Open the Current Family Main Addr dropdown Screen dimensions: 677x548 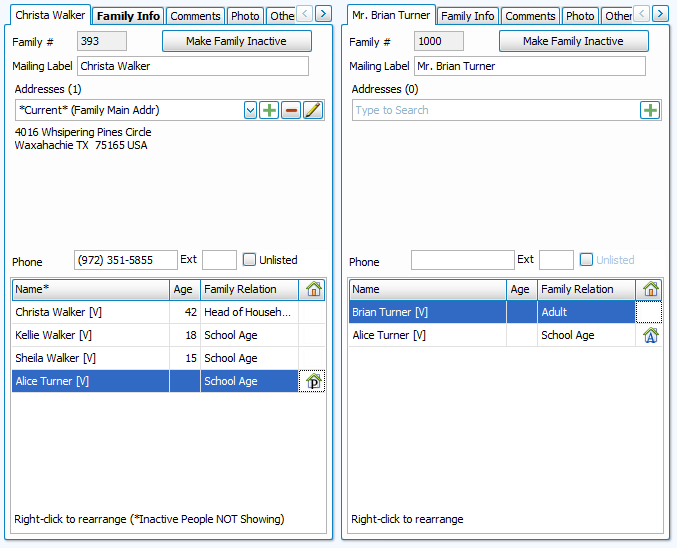point(250,110)
